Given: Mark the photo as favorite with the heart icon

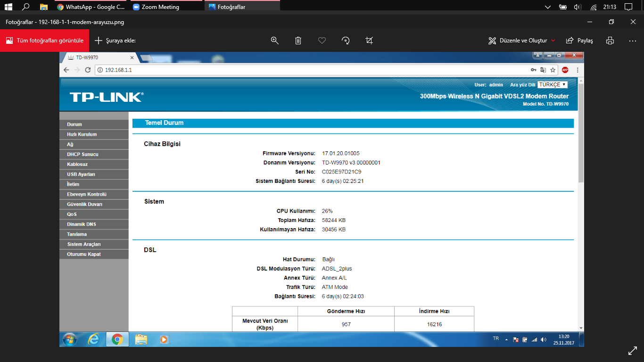Looking at the screenshot, I should 322,41.
